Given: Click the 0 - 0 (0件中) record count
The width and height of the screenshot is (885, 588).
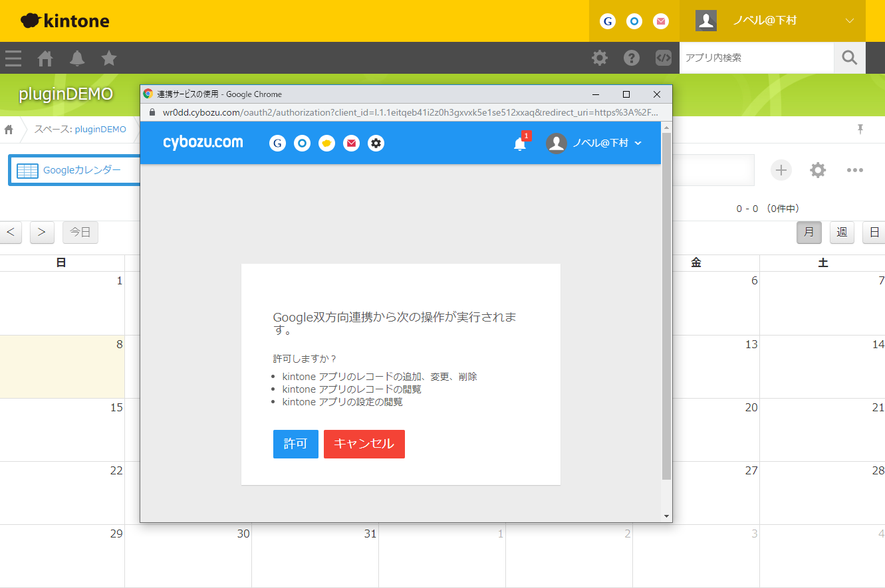Looking at the screenshot, I should point(767,209).
